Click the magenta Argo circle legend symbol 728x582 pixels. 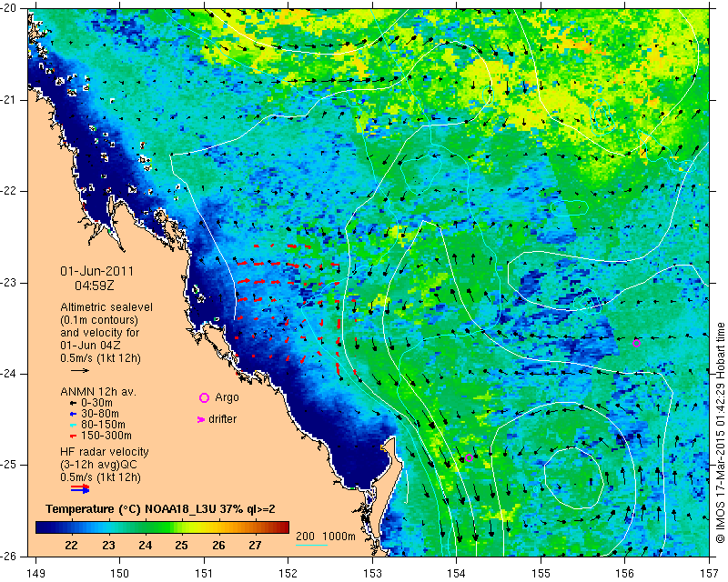(204, 397)
